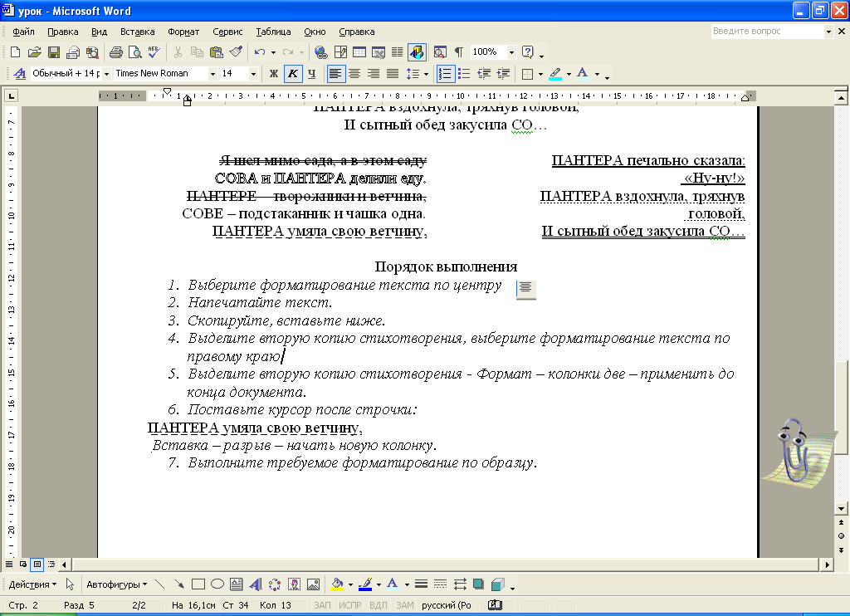Open Styles and Formatting pane icon
850x616 pixels.
tap(20, 73)
